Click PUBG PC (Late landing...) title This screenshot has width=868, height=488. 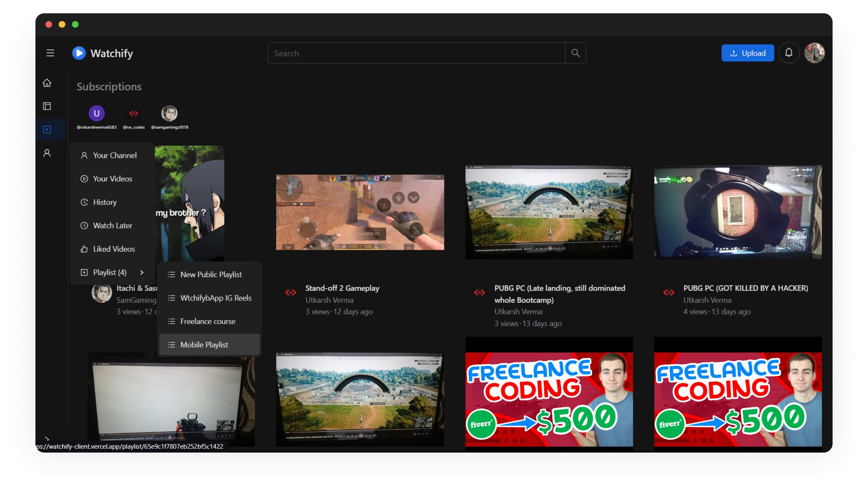[x=560, y=294]
